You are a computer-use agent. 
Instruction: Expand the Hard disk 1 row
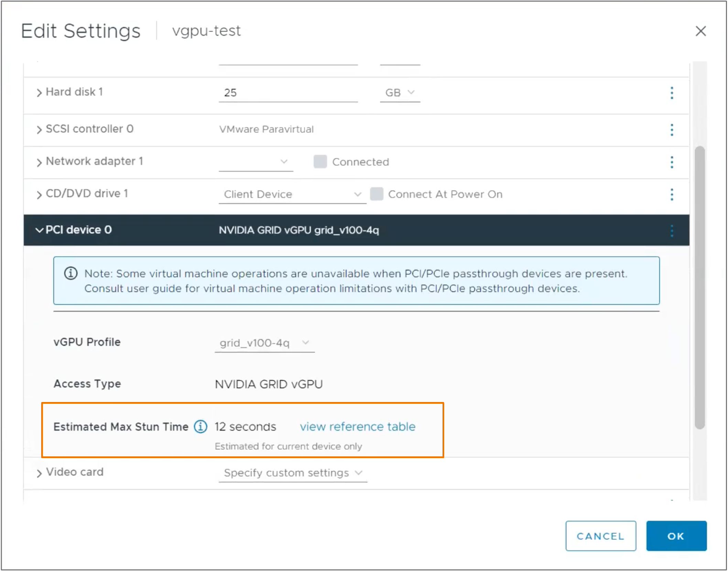39,93
